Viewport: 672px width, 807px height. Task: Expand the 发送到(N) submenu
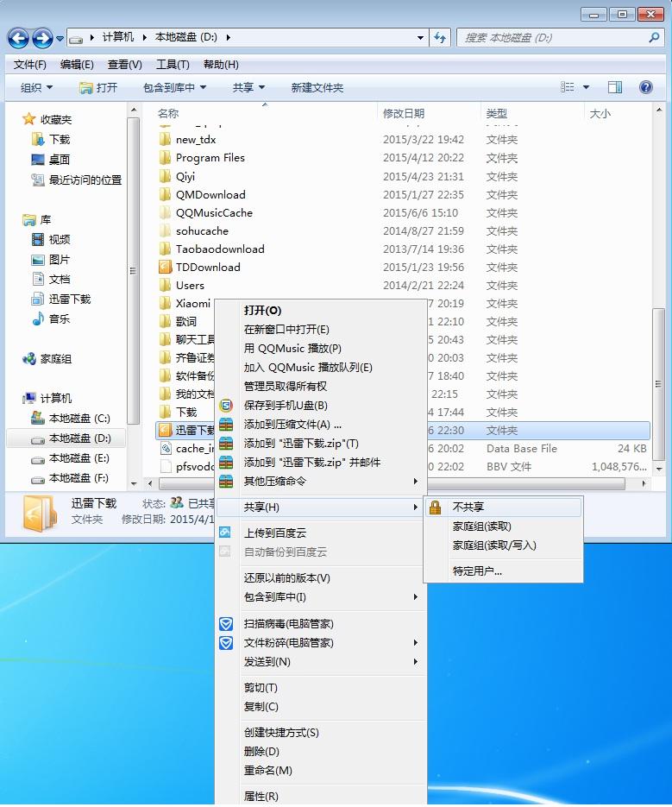(415, 662)
